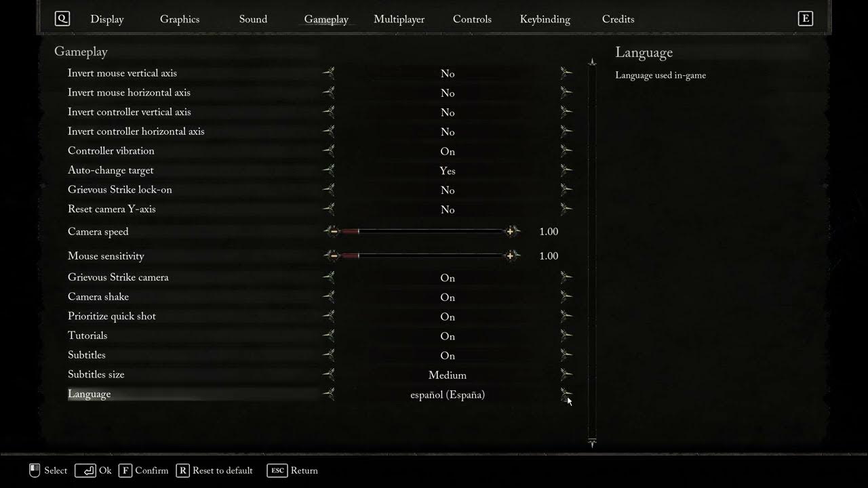Click the down arrow on the scrollbar
This screenshot has width=868, height=488.
pos(591,444)
